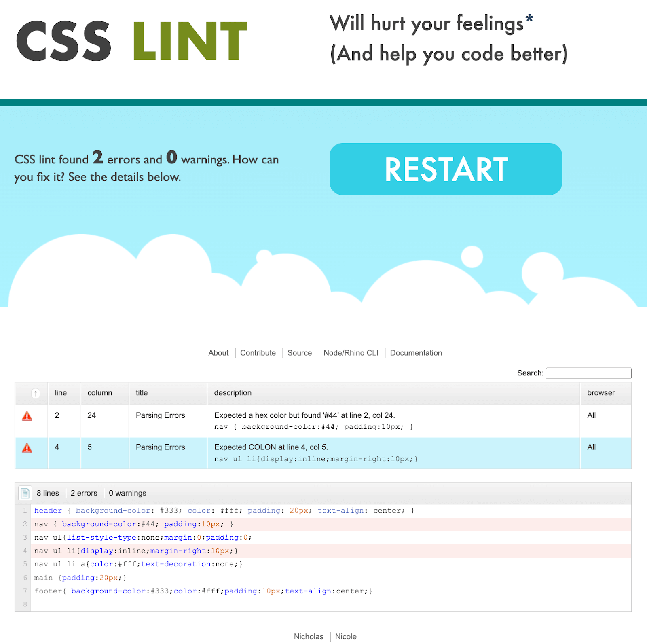Sort table by description column header
The image size is (647, 644).
(x=393, y=393)
